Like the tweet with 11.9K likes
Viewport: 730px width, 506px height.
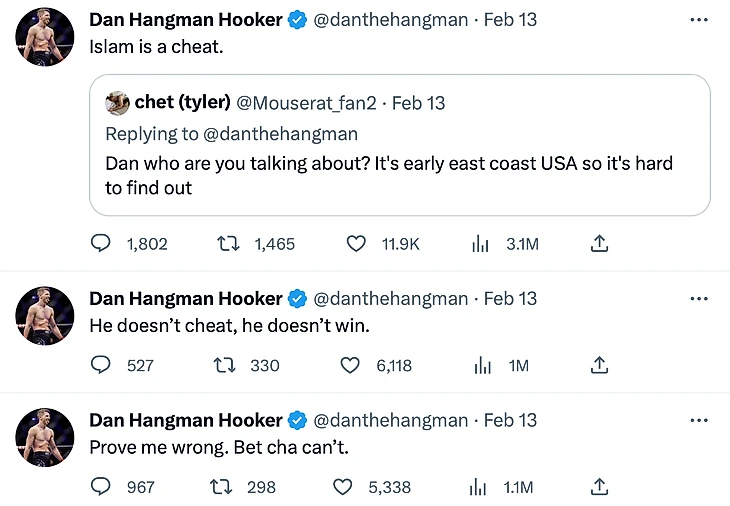tap(356, 243)
